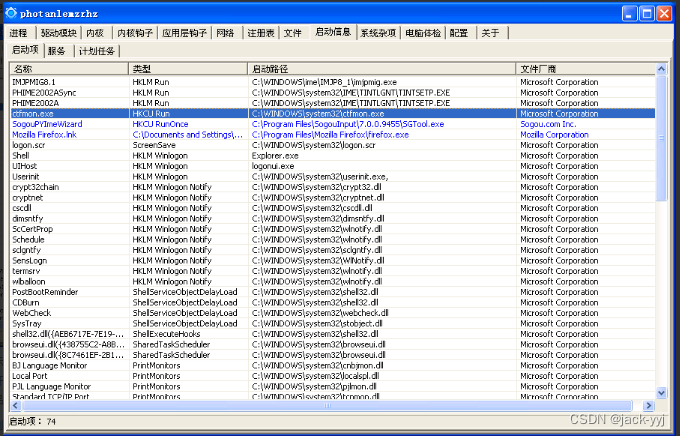Select the PJL Language Monitor row
680x436 pixels.
(x=333, y=386)
